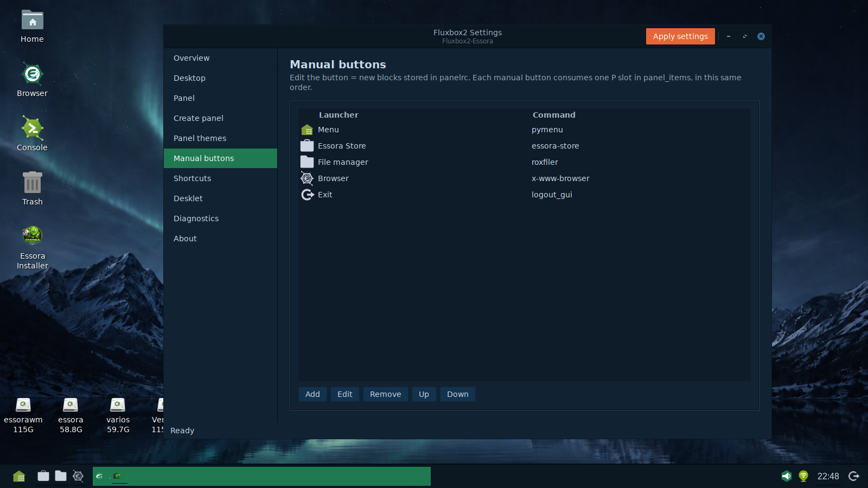
Task: Select Manual buttons in sidebar
Action: click(220, 158)
